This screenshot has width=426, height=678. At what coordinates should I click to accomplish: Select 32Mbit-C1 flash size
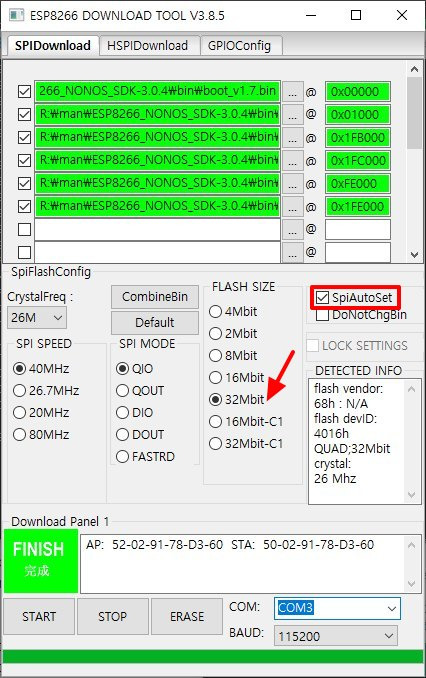(215, 443)
